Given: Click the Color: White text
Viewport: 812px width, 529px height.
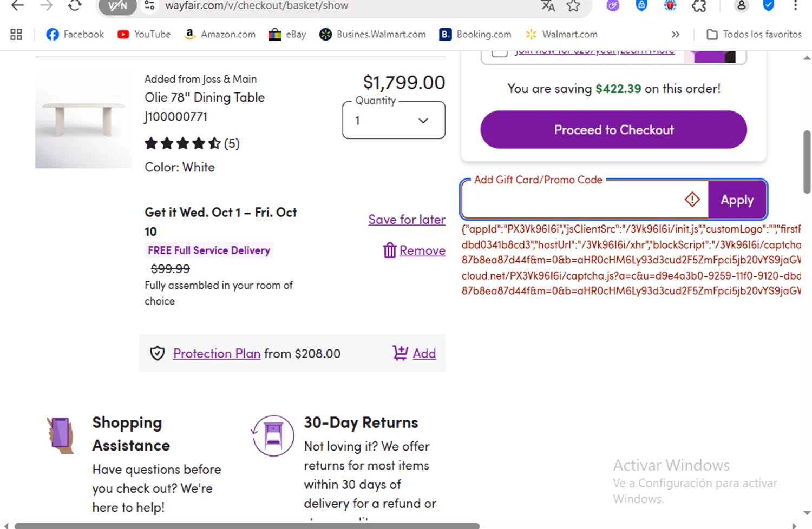Looking at the screenshot, I should 180,167.
